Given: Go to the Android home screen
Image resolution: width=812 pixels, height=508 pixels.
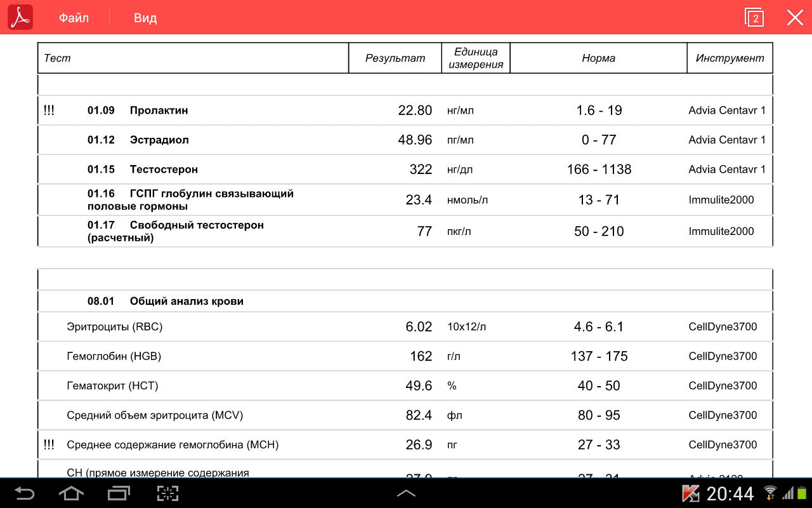Looking at the screenshot, I should point(71,493).
